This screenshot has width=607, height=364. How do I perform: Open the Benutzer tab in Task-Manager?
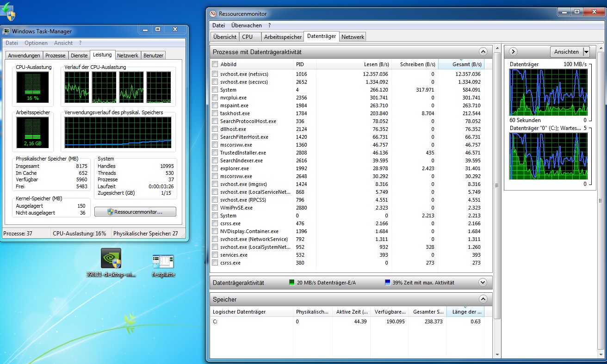[x=153, y=56]
